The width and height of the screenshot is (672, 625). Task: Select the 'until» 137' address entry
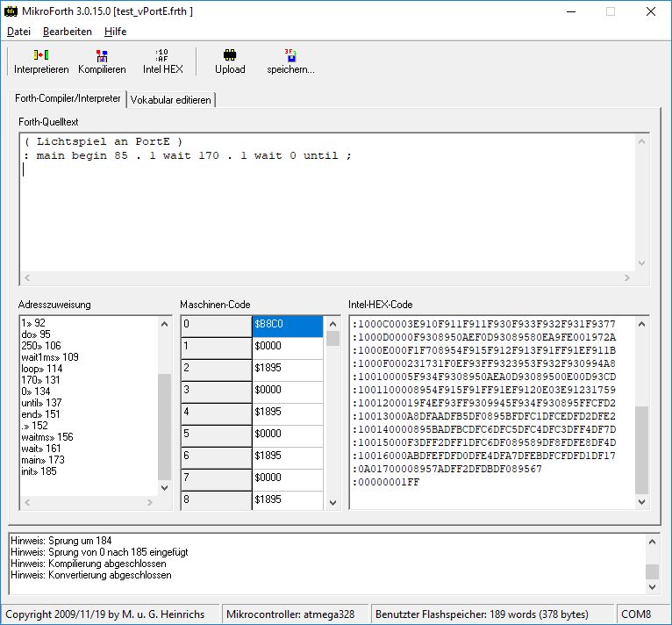point(41,403)
